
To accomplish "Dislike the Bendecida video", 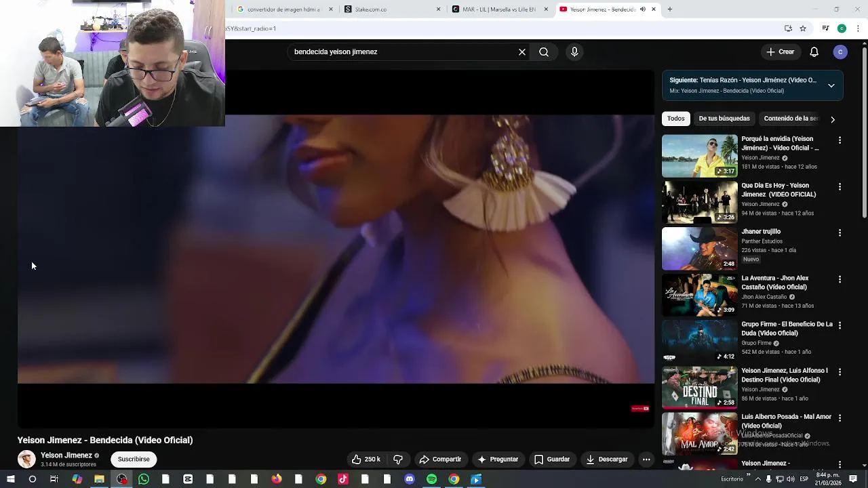I will click(x=398, y=460).
